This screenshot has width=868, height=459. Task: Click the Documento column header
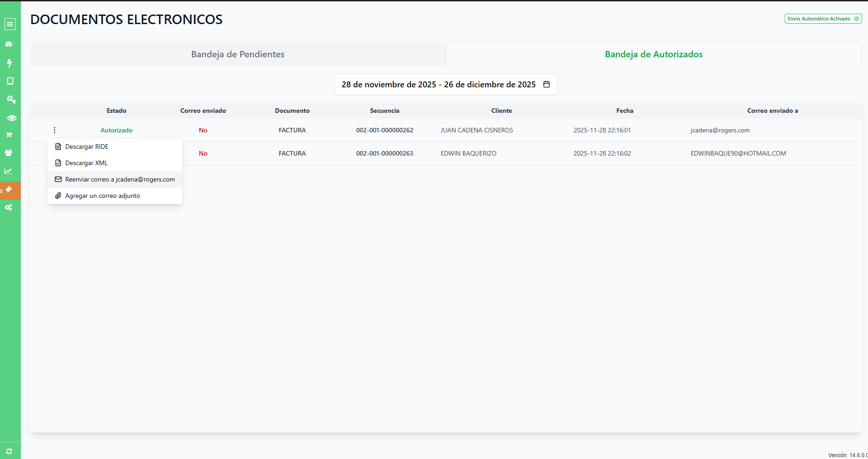point(292,111)
